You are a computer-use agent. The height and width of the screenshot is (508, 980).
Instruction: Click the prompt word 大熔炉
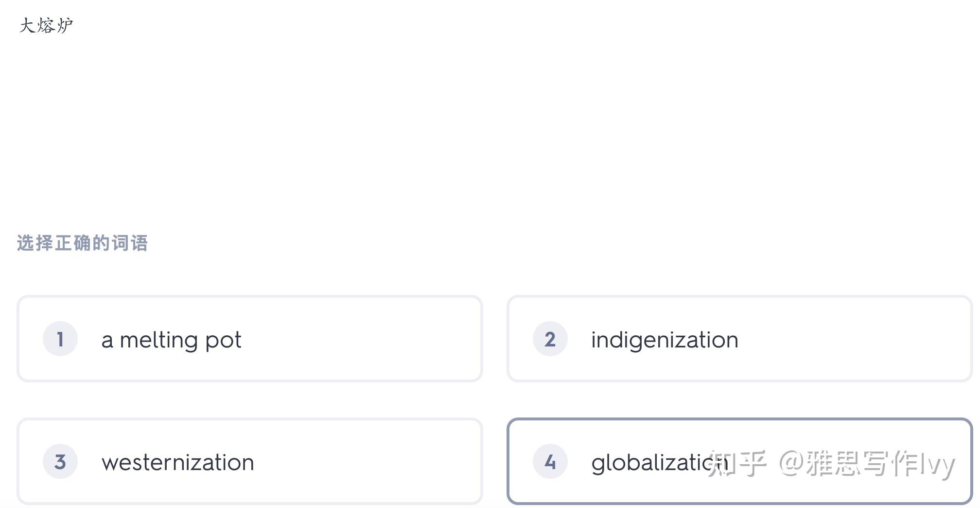(46, 25)
